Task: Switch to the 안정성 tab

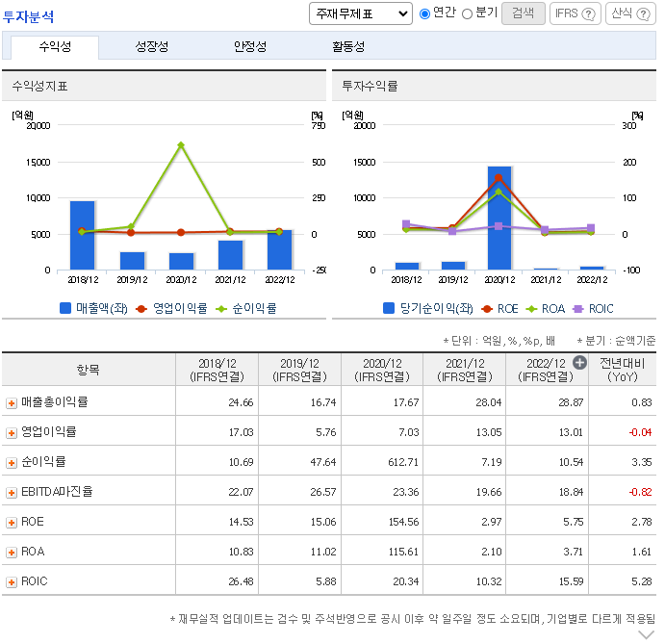Action: (x=250, y=46)
